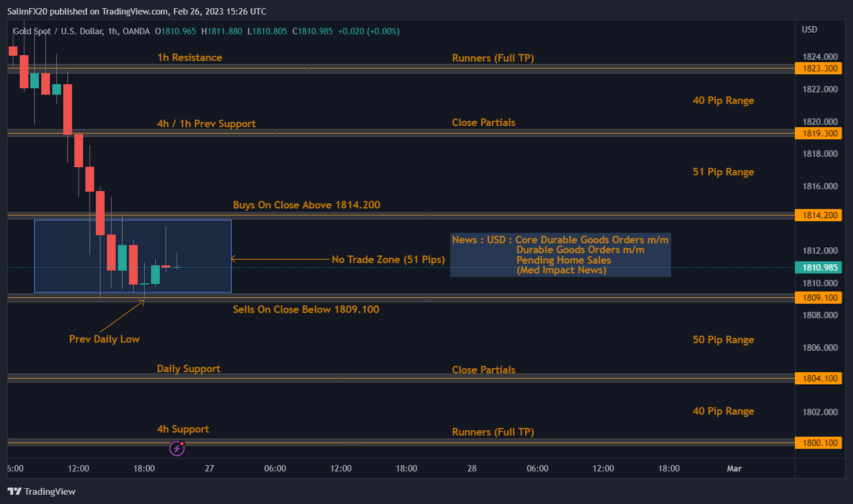Select the "Sells On Close Below 1809.100" text
The height and width of the screenshot is (504, 853).
[x=306, y=309]
